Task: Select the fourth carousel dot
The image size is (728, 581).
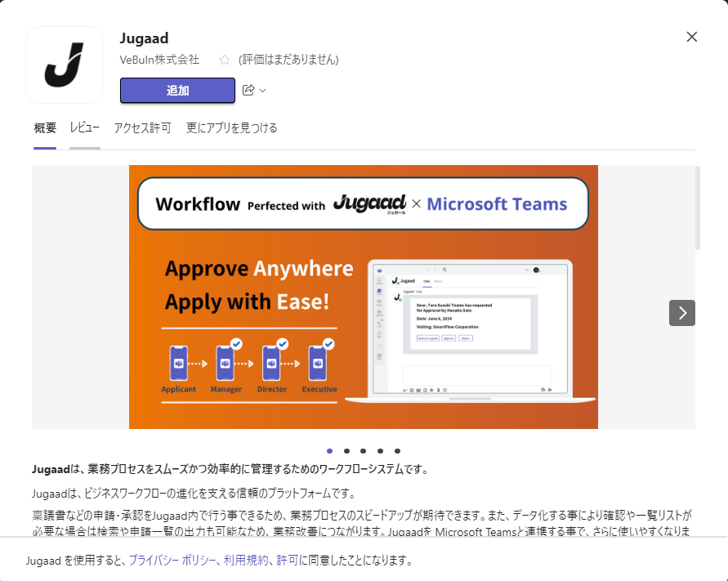Action: pyautogui.click(x=380, y=451)
